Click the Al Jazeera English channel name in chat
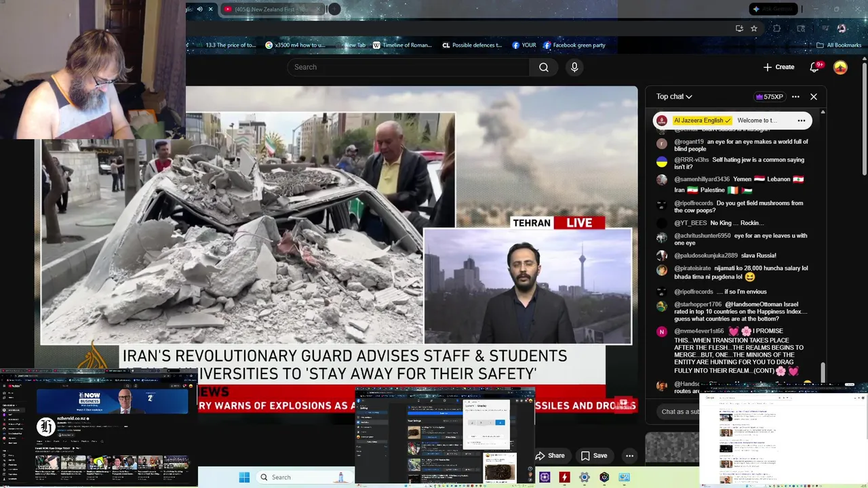 pyautogui.click(x=702, y=121)
